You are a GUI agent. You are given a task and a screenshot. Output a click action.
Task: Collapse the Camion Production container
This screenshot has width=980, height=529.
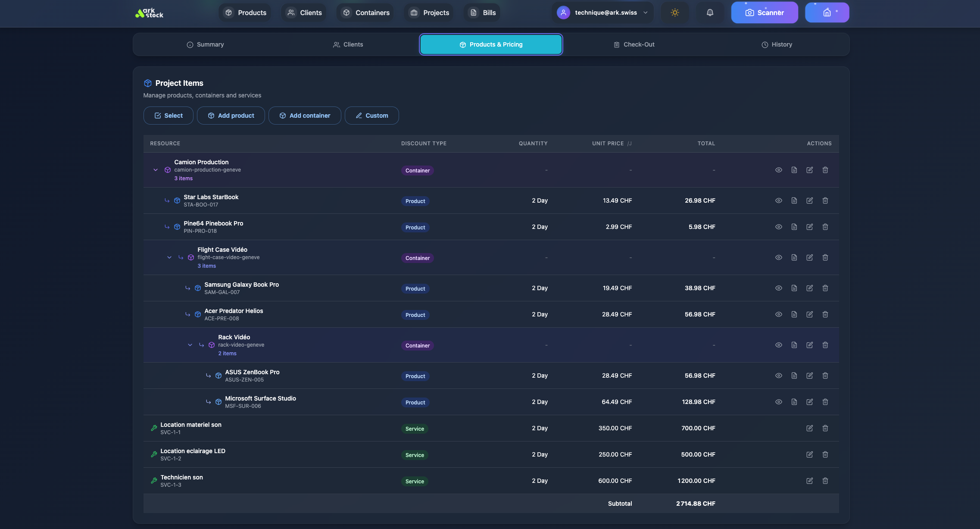pos(156,170)
